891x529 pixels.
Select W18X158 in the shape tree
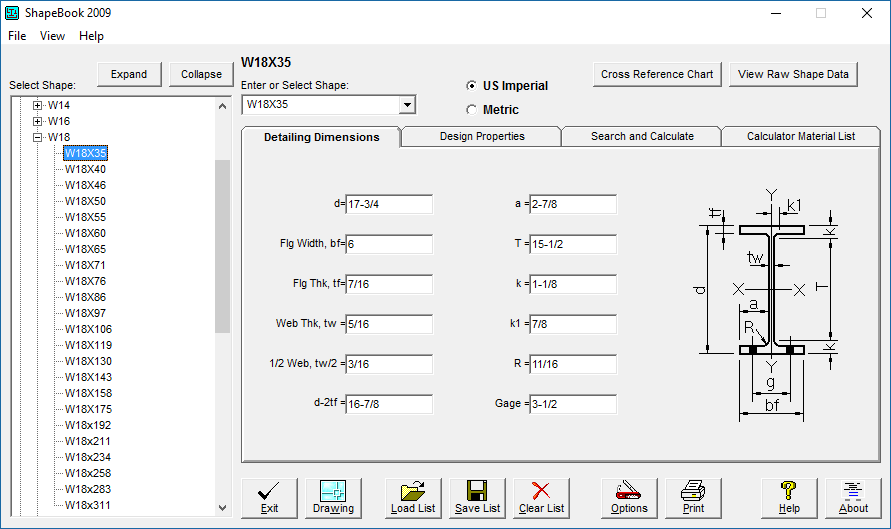point(88,393)
